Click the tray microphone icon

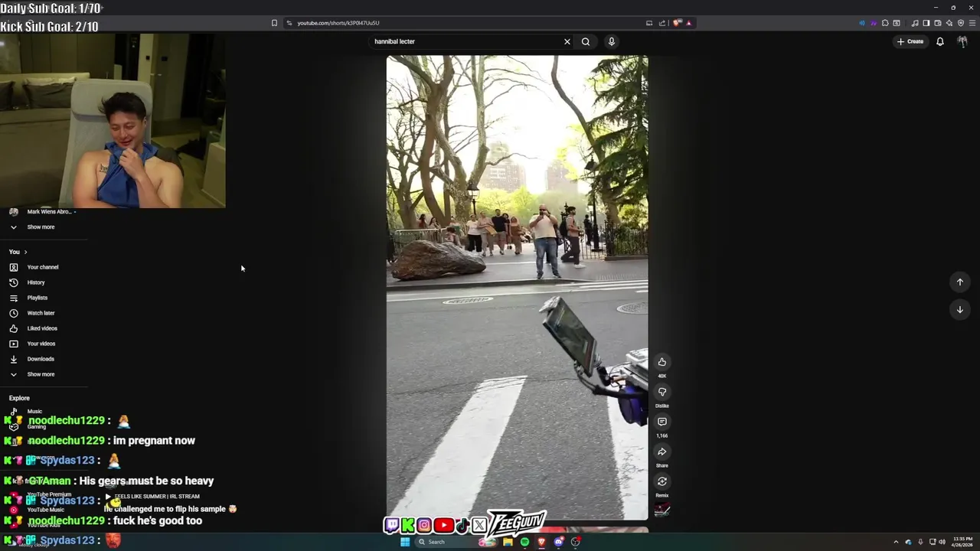(x=920, y=542)
